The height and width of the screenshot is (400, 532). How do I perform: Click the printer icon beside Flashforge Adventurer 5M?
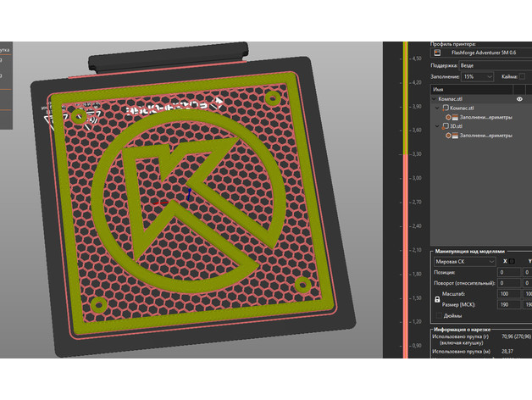pos(437,53)
